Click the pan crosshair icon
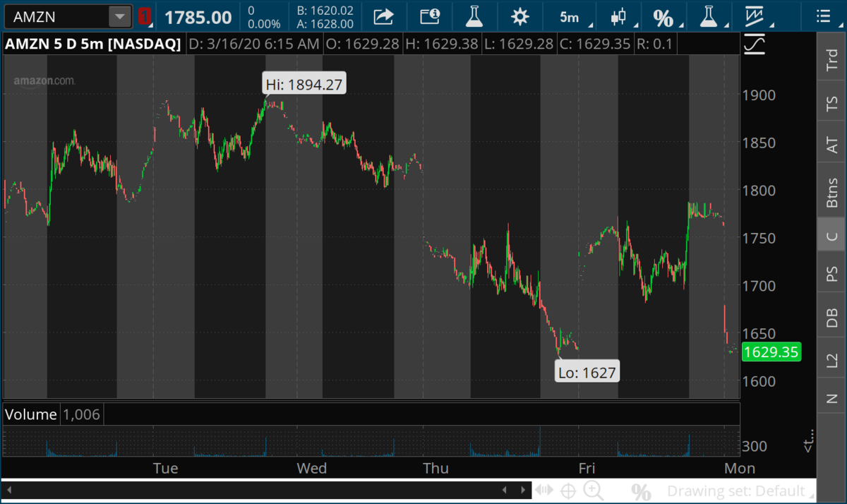The image size is (847, 504). (567, 489)
